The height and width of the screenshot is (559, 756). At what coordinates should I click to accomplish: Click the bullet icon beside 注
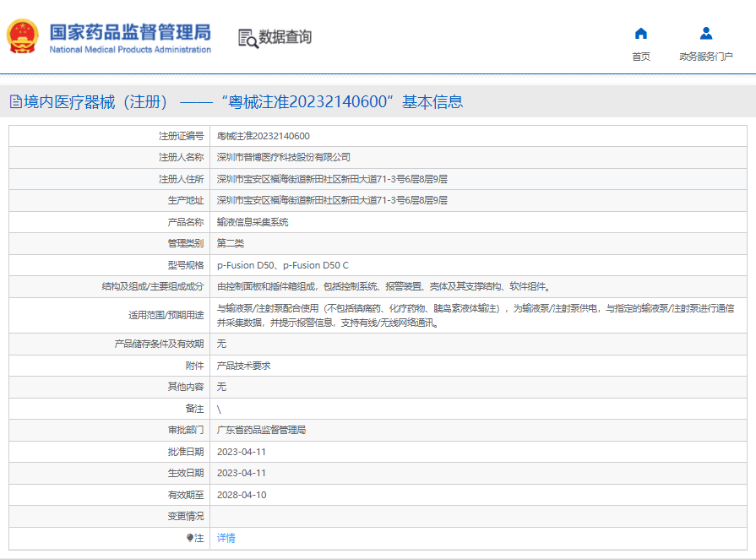189,538
